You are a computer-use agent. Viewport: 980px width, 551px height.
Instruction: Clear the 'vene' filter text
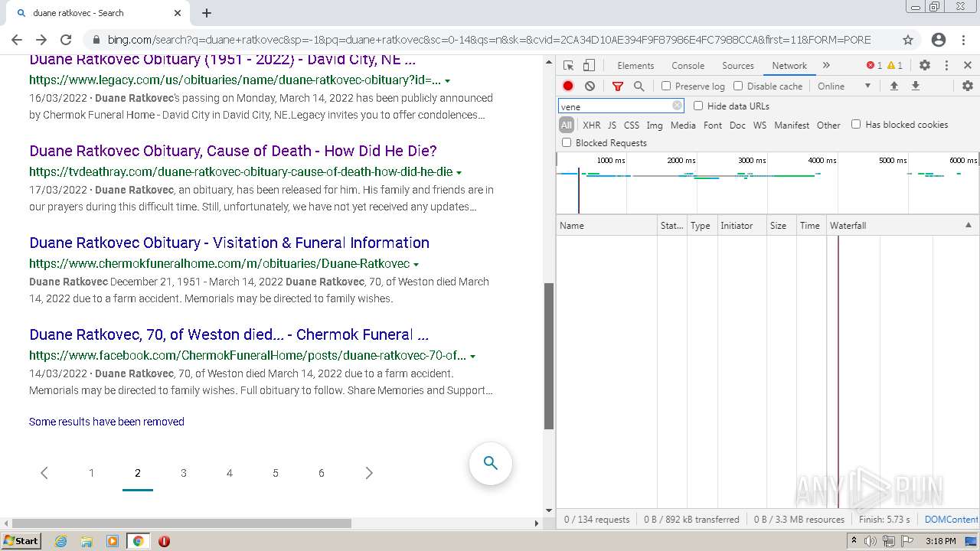coord(677,106)
